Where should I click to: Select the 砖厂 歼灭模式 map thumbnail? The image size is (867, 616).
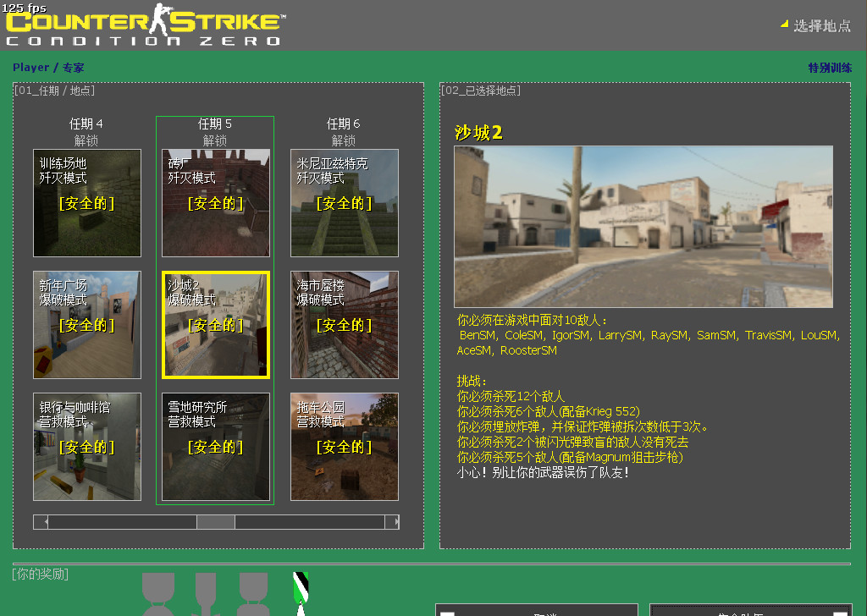click(x=216, y=203)
